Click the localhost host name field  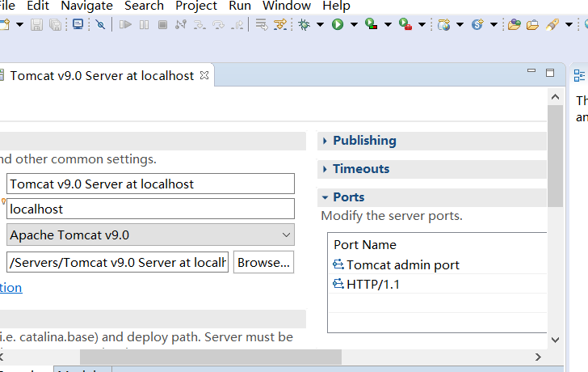pyautogui.click(x=150, y=209)
